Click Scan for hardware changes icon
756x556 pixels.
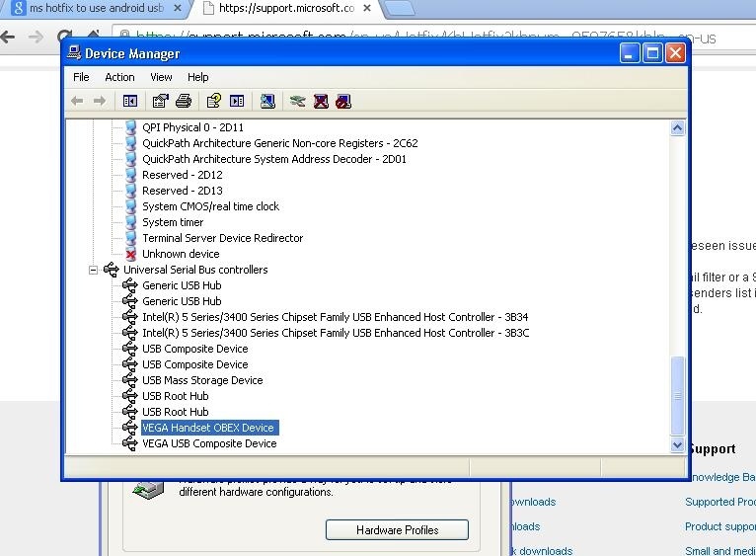[x=268, y=101]
